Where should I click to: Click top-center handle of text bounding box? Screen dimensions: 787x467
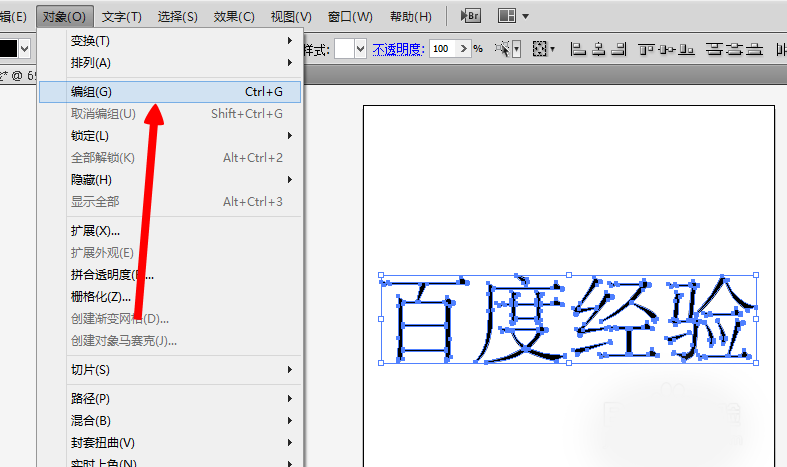pos(569,275)
